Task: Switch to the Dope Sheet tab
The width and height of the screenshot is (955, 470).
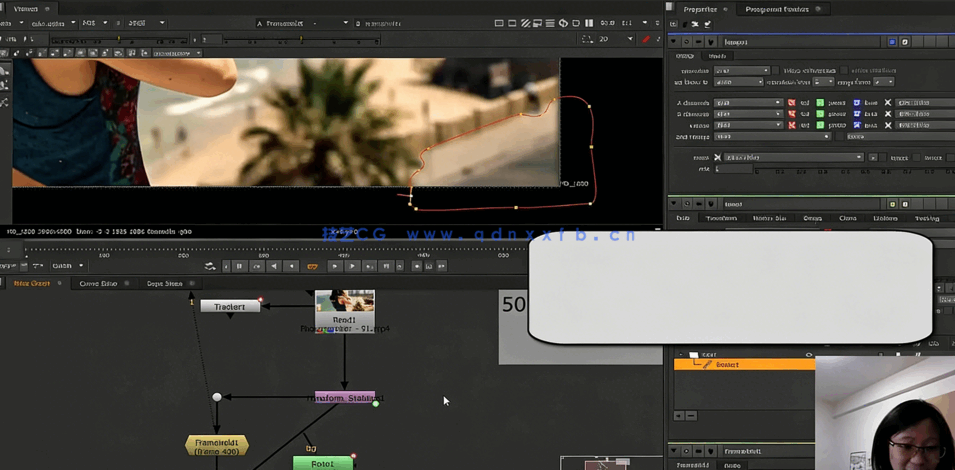Action: click(165, 283)
